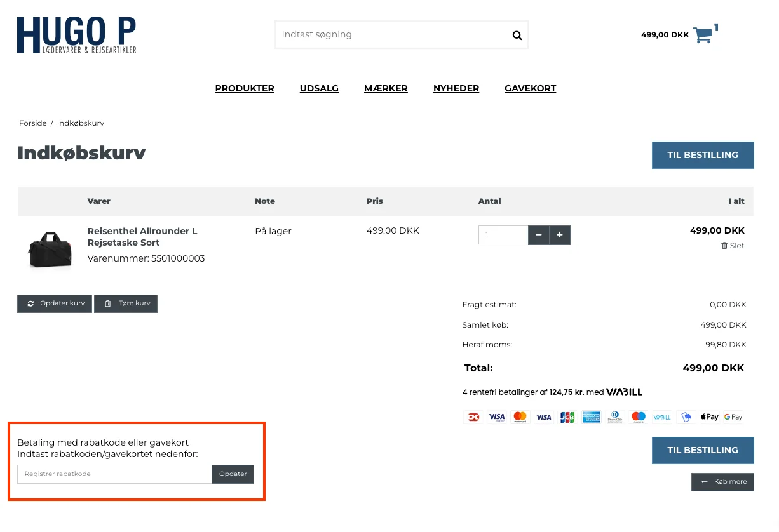Click the Google Pay payment icon
The height and width of the screenshot is (532, 779).
point(733,417)
